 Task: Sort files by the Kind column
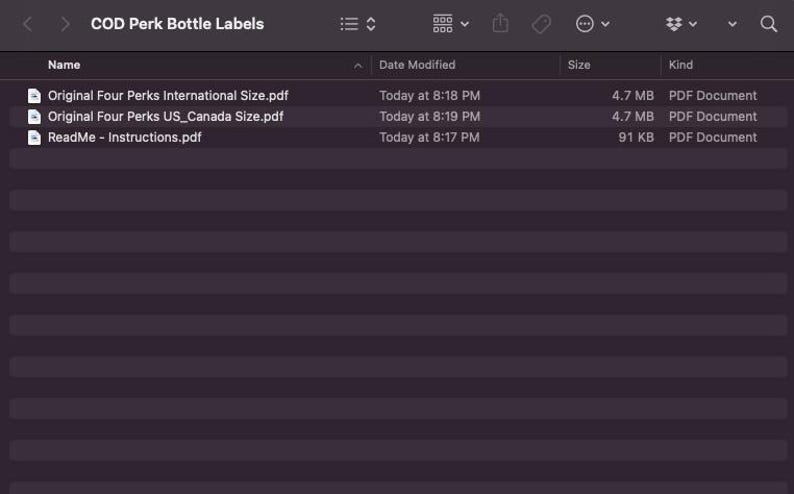tap(681, 65)
